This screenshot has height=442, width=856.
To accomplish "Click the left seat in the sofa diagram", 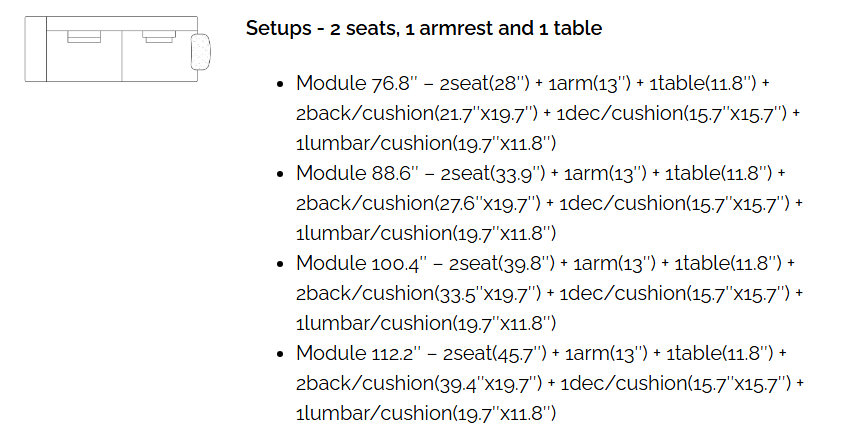I will [x=84, y=56].
